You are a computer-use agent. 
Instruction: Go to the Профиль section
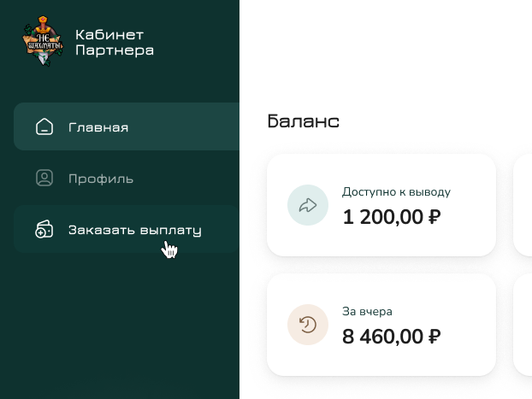pos(101,179)
